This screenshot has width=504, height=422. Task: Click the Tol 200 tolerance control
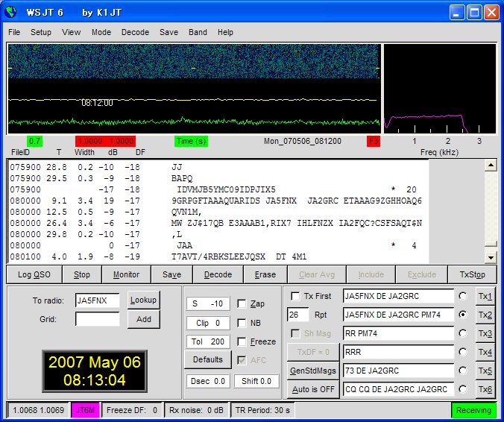coord(208,341)
